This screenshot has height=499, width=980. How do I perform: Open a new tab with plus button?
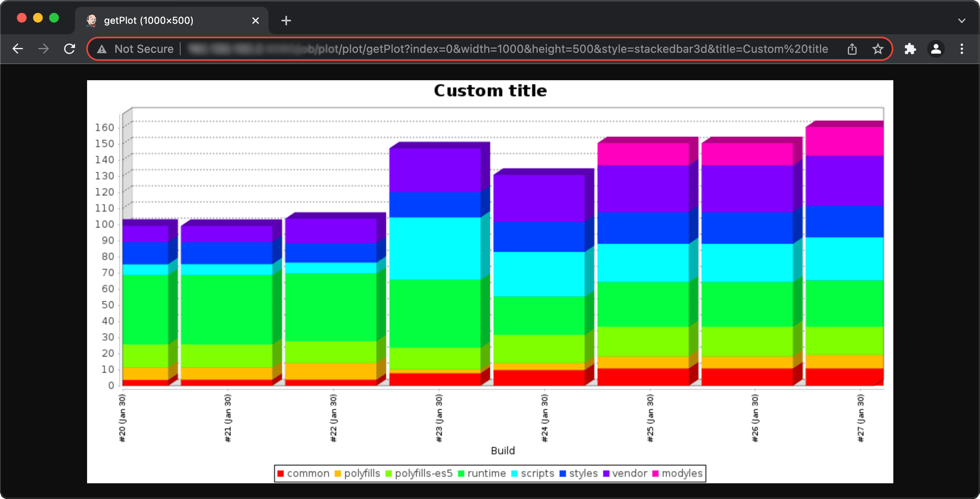tap(286, 21)
